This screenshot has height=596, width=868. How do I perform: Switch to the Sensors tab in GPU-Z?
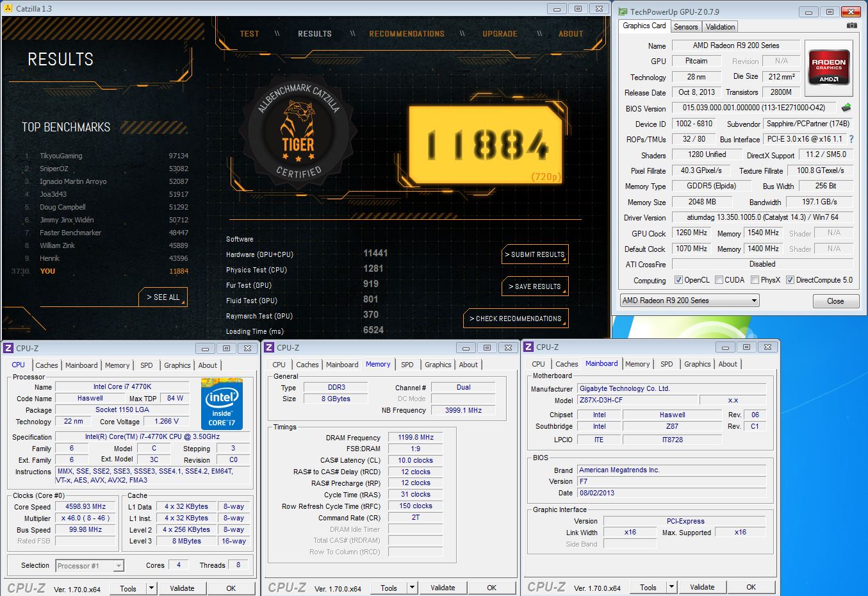686,27
